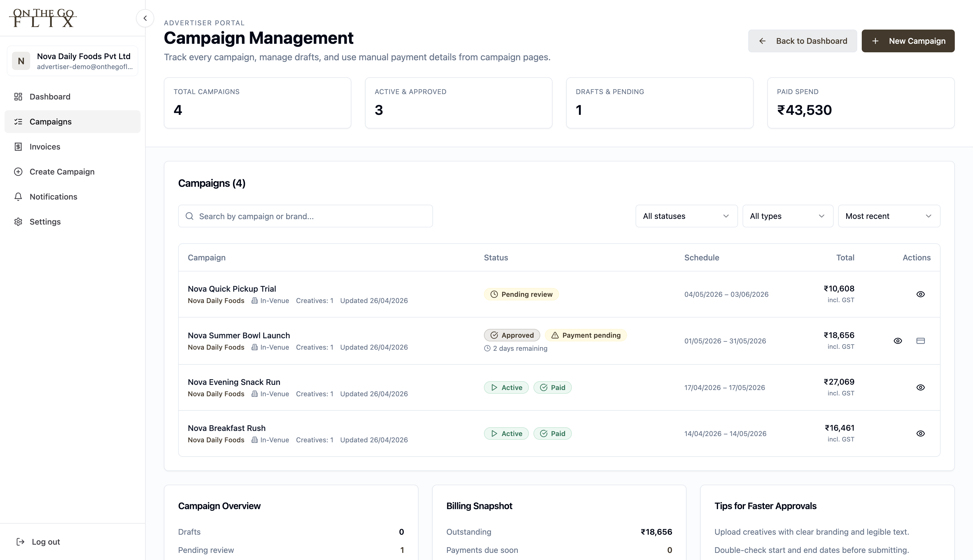This screenshot has height=560, width=973.
Task: Click the ₹27,069 total for Evening Snack Run
Action: pos(839,382)
